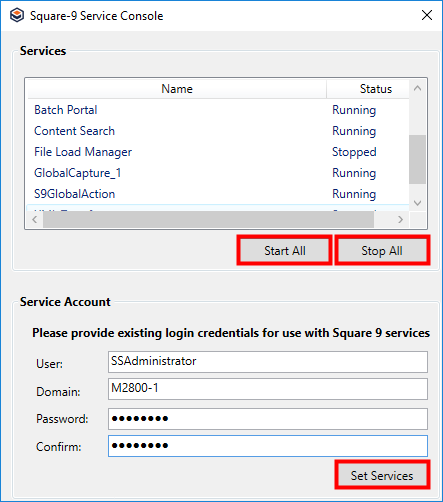Click into the Confirm password field
The image size is (443, 502).
[268, 446]
